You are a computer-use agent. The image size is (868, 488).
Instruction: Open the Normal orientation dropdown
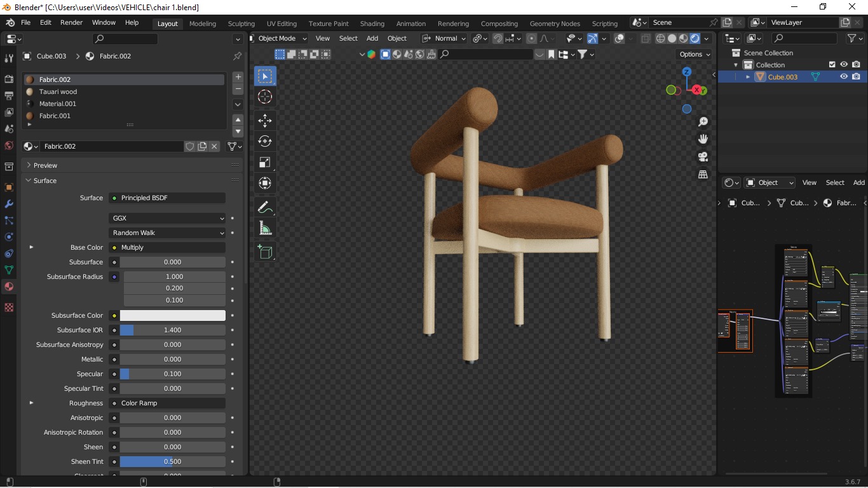tap(444, 39)
